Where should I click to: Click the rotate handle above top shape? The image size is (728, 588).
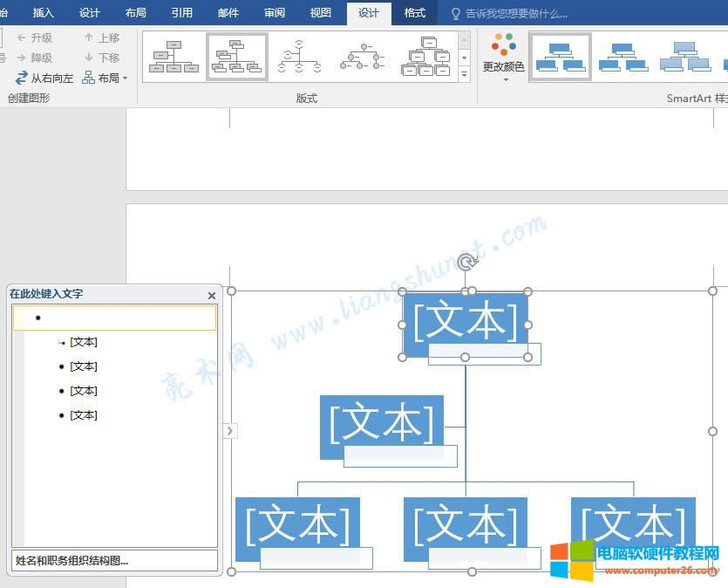point(466,262)
